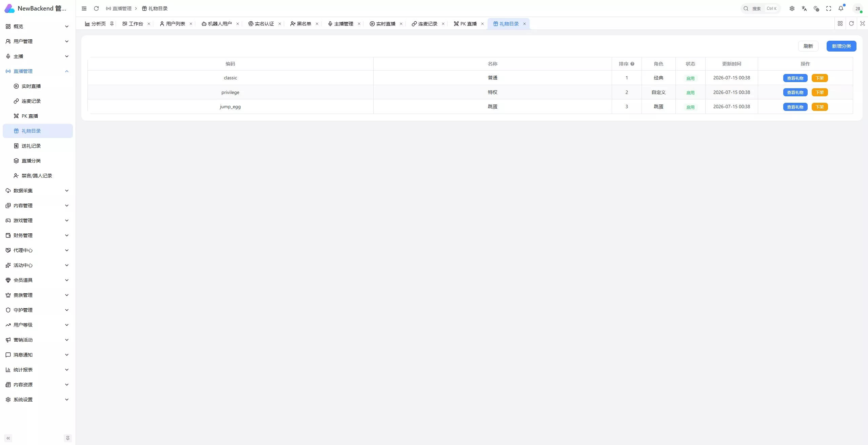Click the 新增分类 button
The height and width of the screenshot is (445, 868).
click(x=841, y=46)
